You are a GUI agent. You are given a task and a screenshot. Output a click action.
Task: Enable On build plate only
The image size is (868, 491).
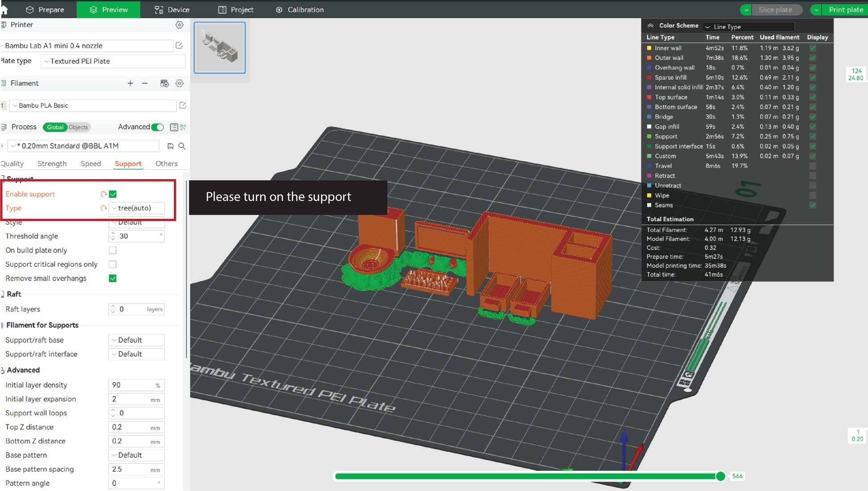[113, 250]
